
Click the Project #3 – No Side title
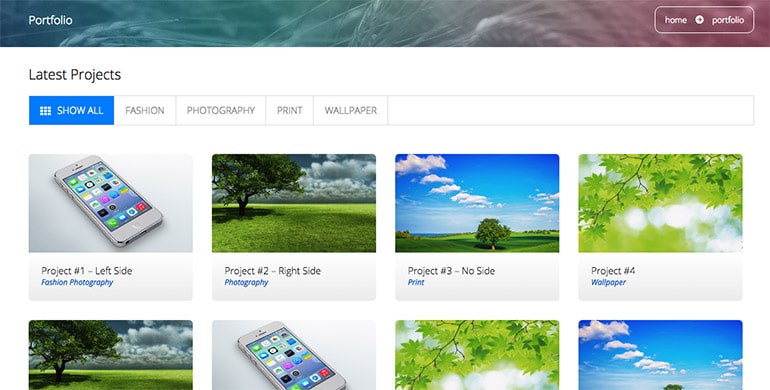click(451, 271)
